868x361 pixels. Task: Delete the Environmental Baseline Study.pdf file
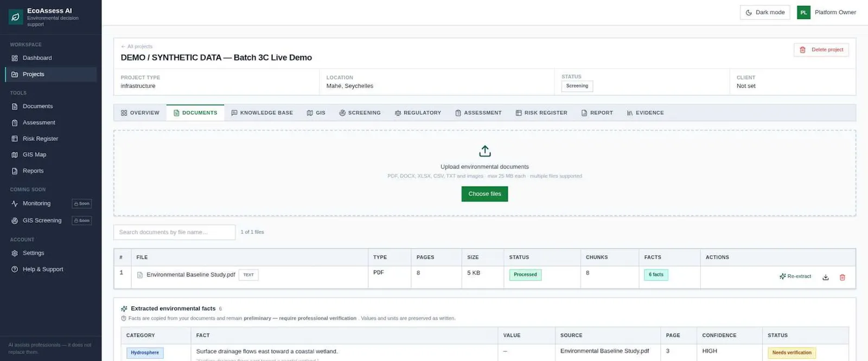(843, 277)
